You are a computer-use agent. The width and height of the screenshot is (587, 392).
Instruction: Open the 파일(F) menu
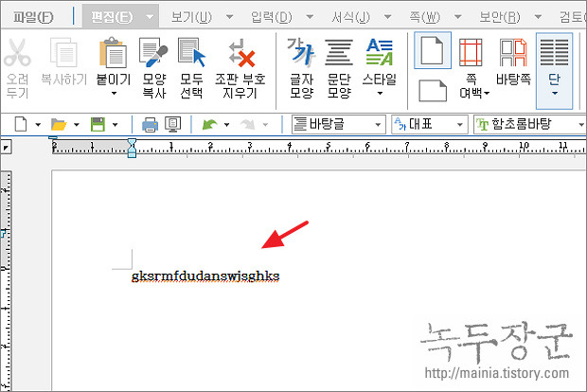[x=33, y=17]
